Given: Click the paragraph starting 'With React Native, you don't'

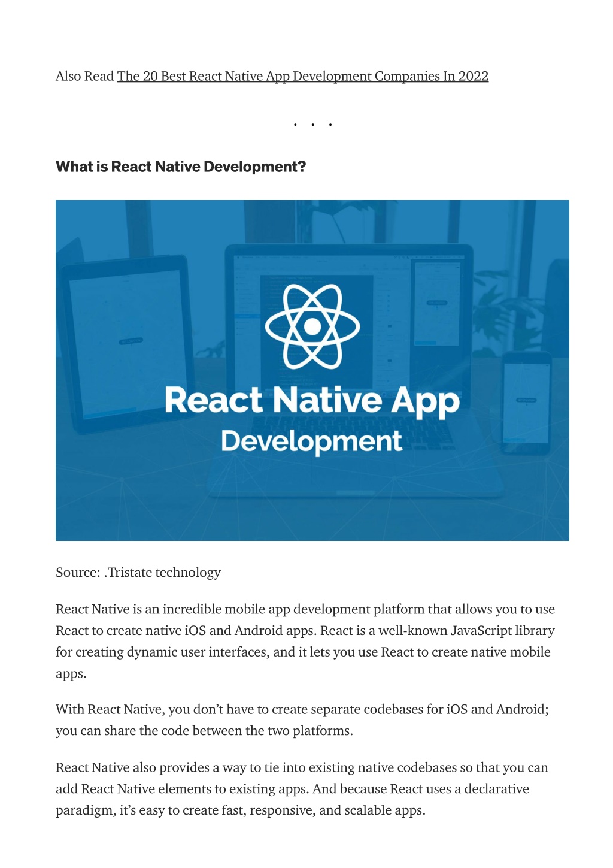Looking at the screenshot, I should tap(302, 720).
